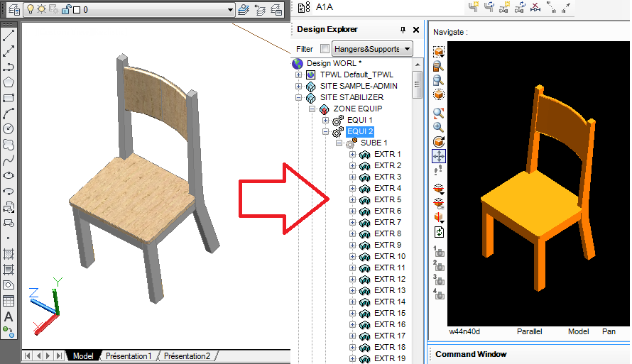
Task: Click Make Object's Layer Current icon
Action: (243, 9)
